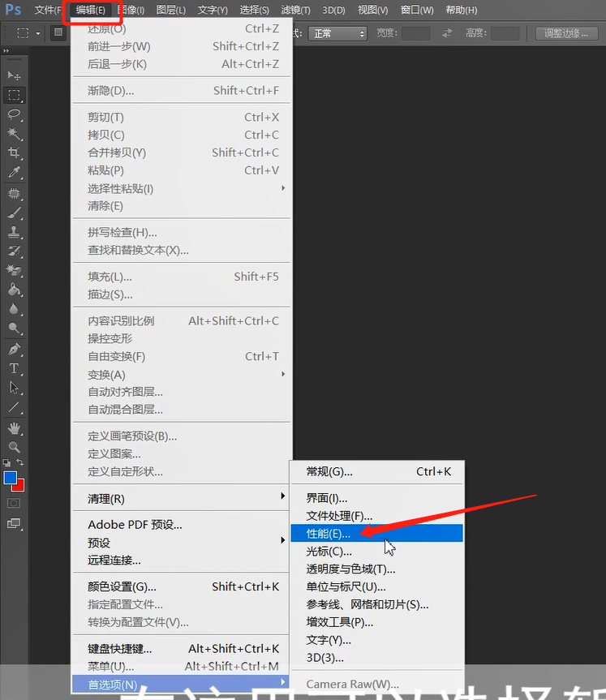Select the Dodge tool

(14, 329)
